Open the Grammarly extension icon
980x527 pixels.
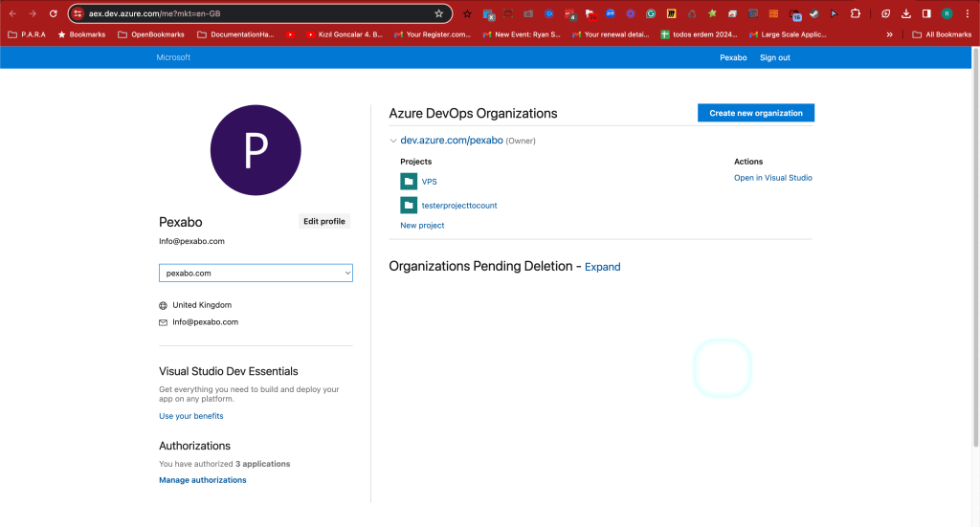coord(651,13)
